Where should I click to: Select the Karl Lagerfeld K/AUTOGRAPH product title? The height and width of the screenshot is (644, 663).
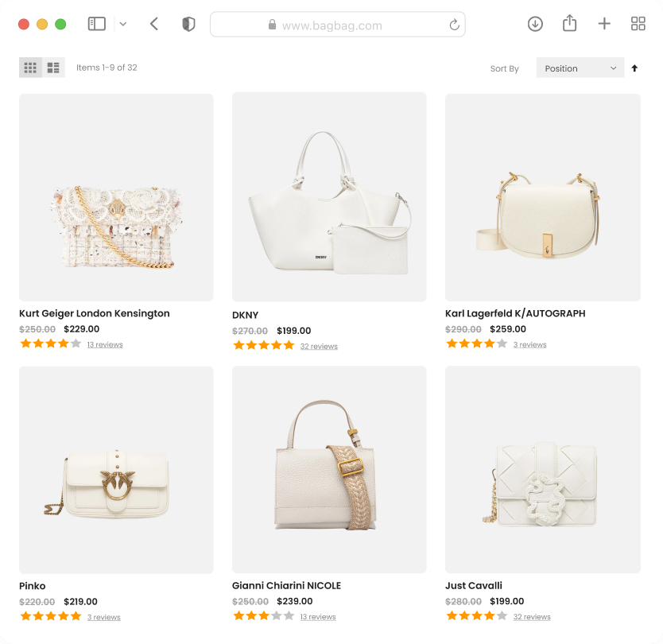point(515,313)
